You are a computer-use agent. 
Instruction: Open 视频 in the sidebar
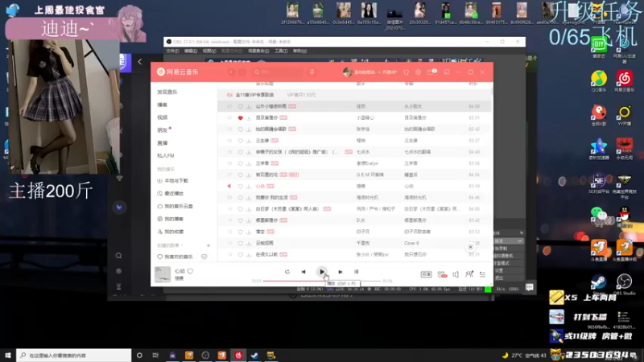tap(163, 117)
